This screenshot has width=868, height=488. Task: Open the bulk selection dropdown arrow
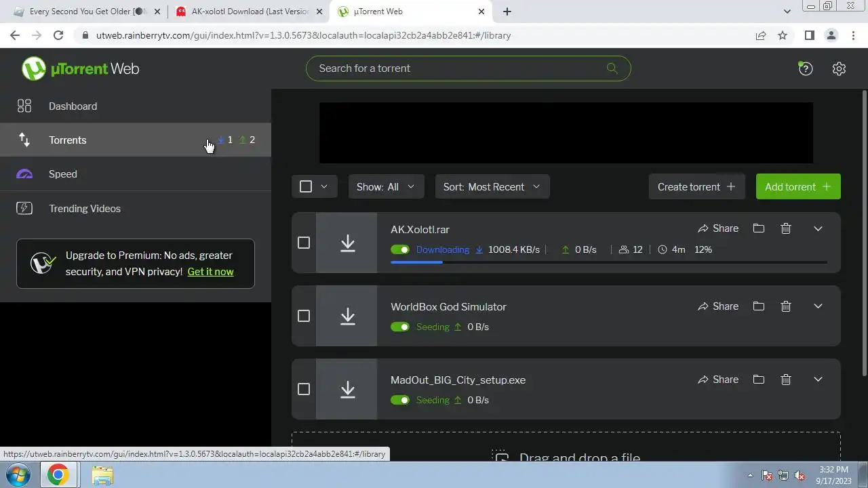pyautogui.click(x=324, y=186)
